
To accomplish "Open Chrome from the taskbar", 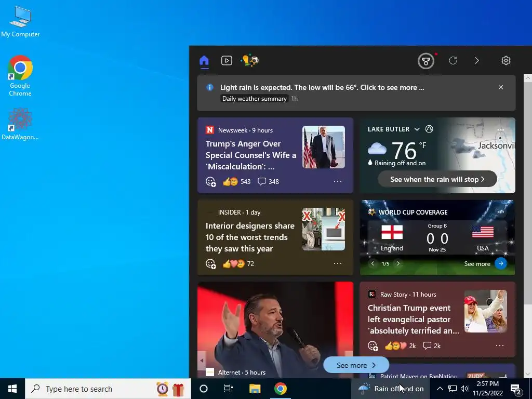I will click(280, 389).
